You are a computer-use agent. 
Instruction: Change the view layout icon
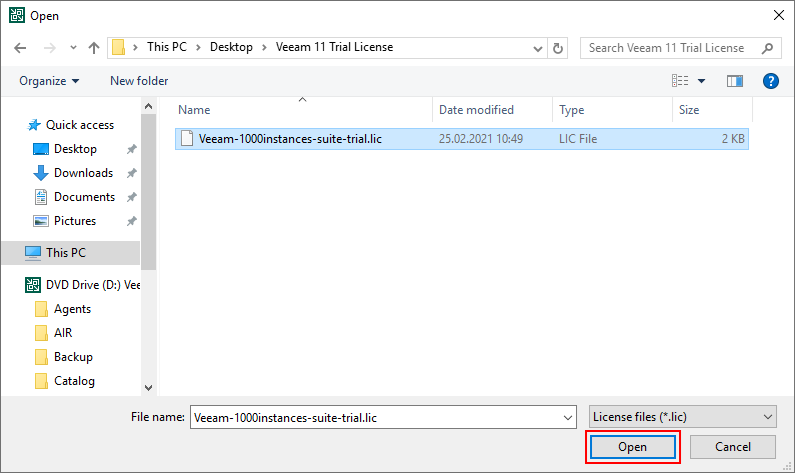pos(680,81)
